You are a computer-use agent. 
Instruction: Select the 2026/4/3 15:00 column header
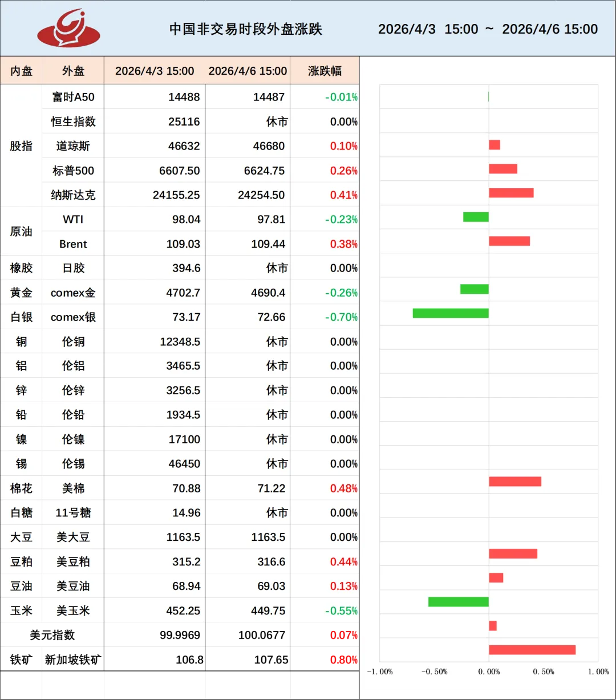[x=155, y=71]
